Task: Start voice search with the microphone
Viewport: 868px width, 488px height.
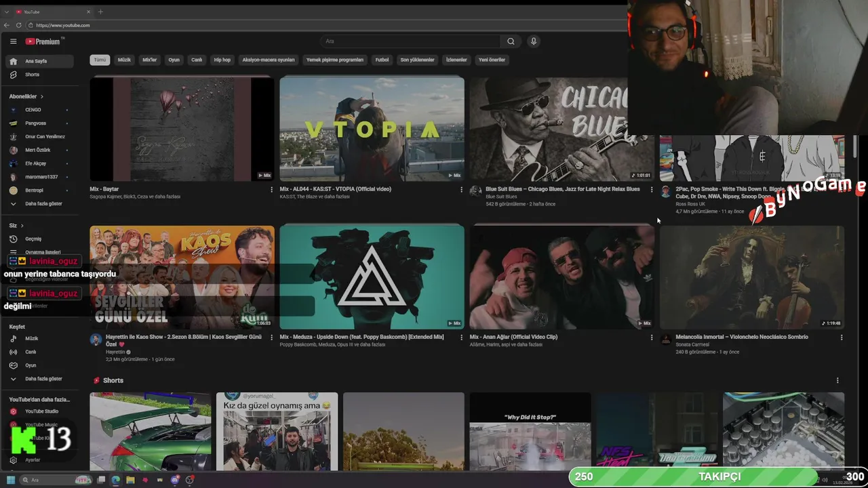Action: 534,41
